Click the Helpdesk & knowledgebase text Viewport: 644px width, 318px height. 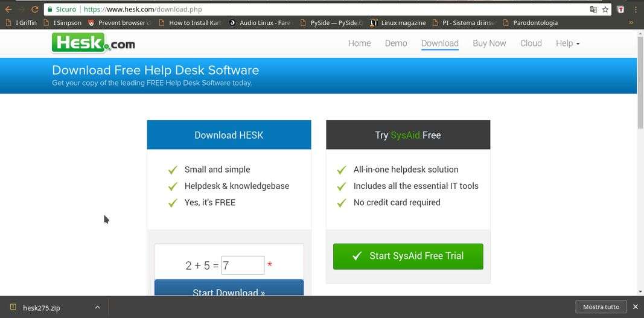pos(237,186)
